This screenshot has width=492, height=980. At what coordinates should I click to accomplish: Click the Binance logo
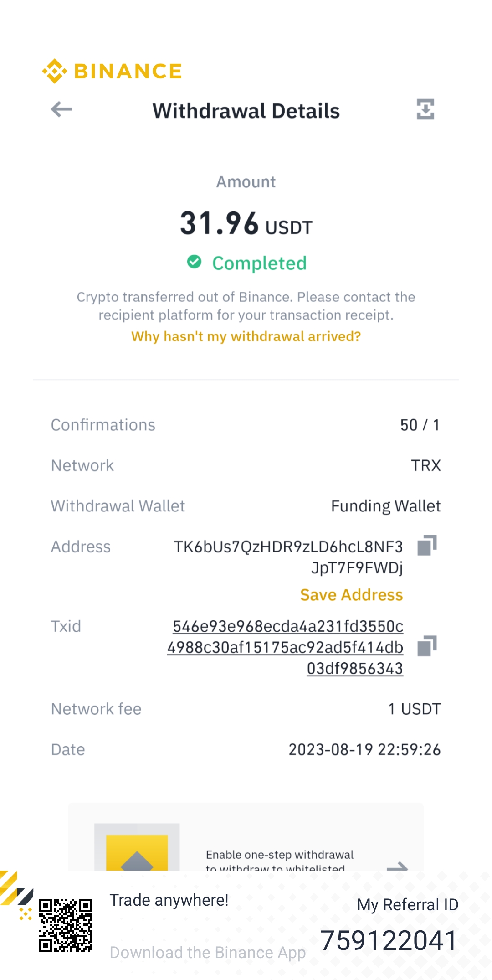pos(112,71)
